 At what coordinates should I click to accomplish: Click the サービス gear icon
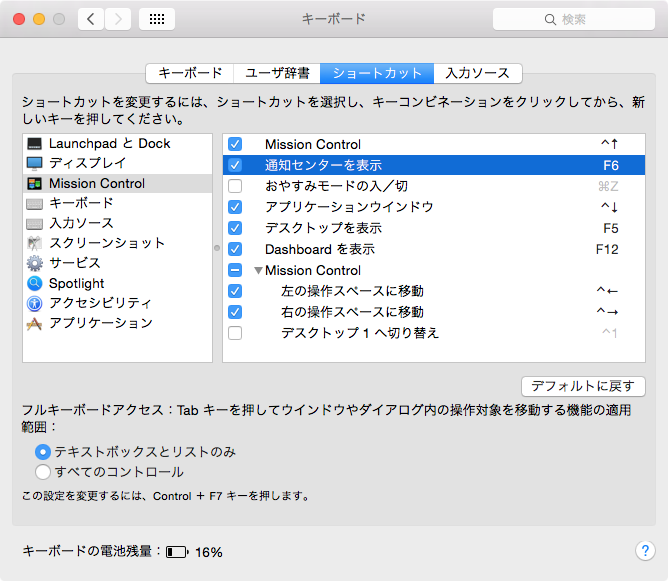click(x=35, y=263)
